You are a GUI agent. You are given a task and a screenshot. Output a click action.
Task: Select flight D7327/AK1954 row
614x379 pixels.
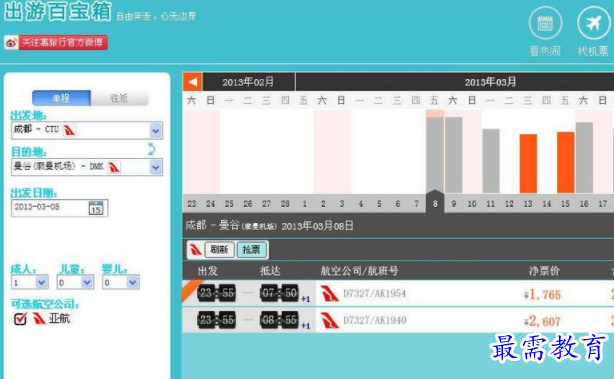398,293
